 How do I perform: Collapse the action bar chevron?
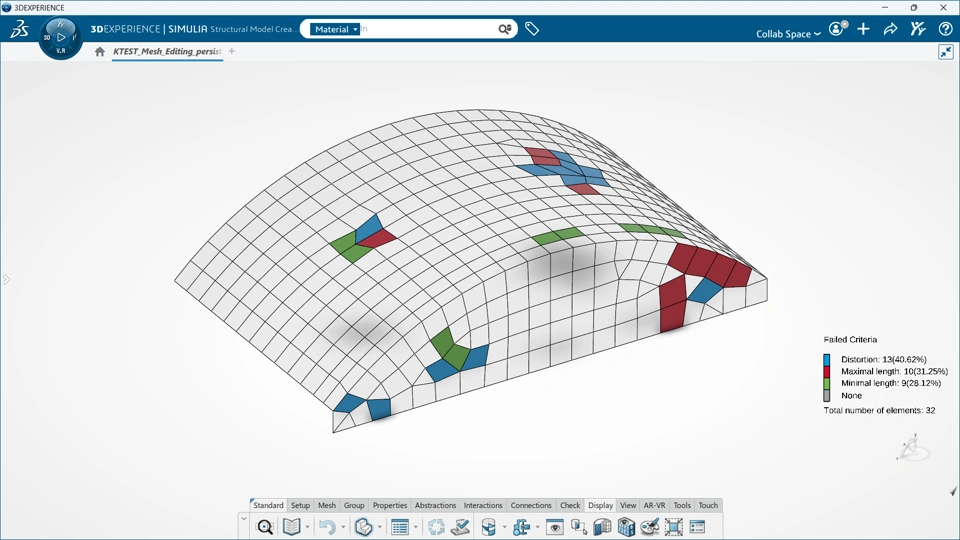click(244, 519)
